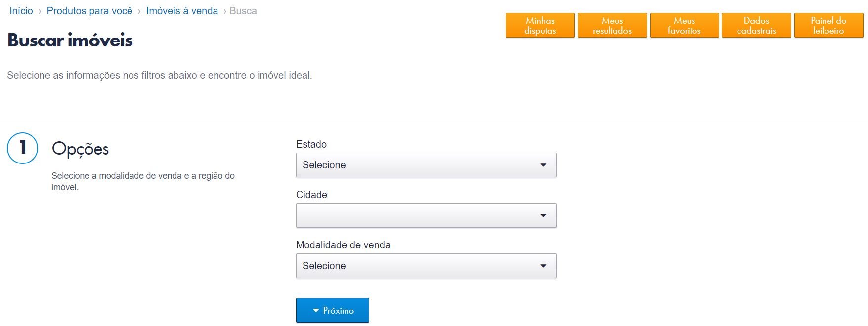The width and height of the screenshot is (868, 326).
Task: Open Meus favoritos
Action: (x=684, y=25)
